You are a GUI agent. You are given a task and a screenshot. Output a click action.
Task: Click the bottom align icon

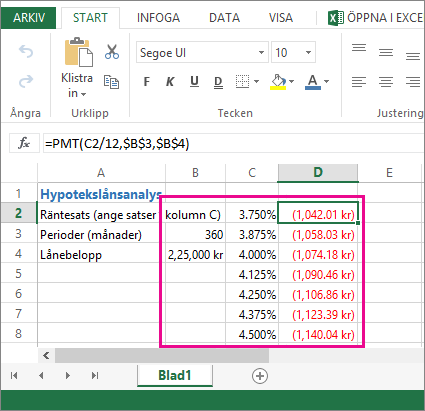413,56
